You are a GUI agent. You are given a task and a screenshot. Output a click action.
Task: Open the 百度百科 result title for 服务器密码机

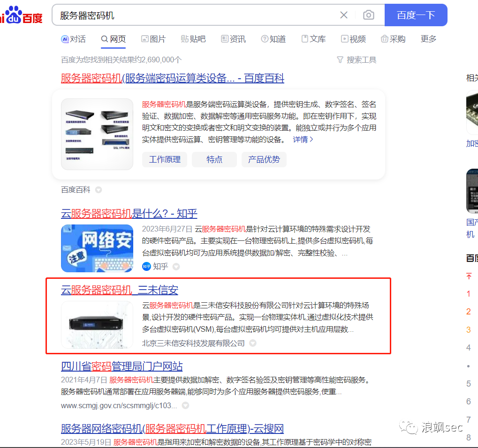click(x=173, y=78)
